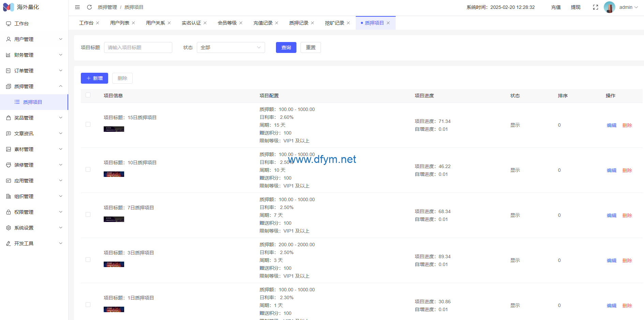Close the 挖矿记录 tab
The image size is (644, 320).
click(348, 23)
